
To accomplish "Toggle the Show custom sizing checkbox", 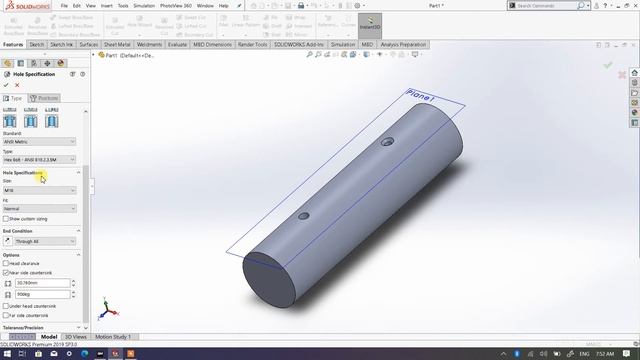I will 6,219.
